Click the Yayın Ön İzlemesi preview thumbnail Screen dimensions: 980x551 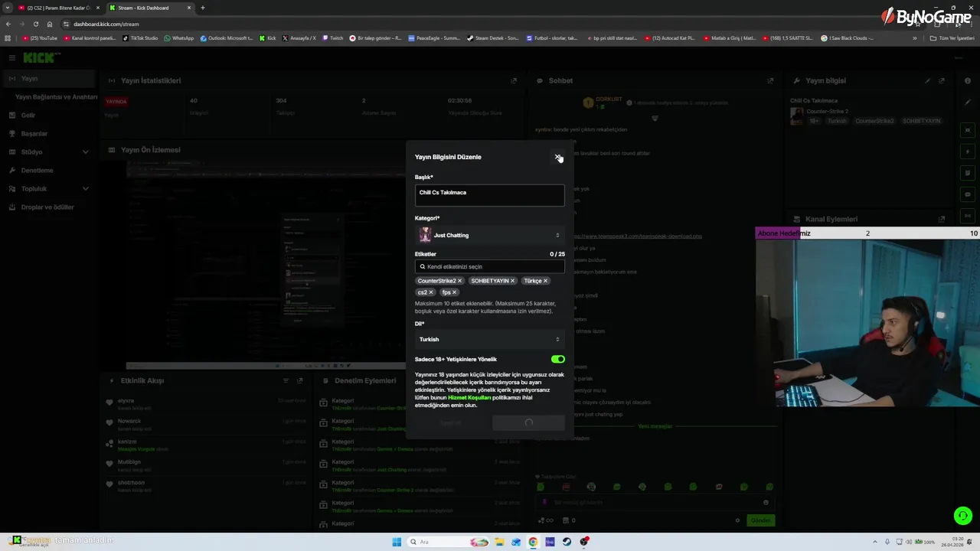click(x=266, y=264)
